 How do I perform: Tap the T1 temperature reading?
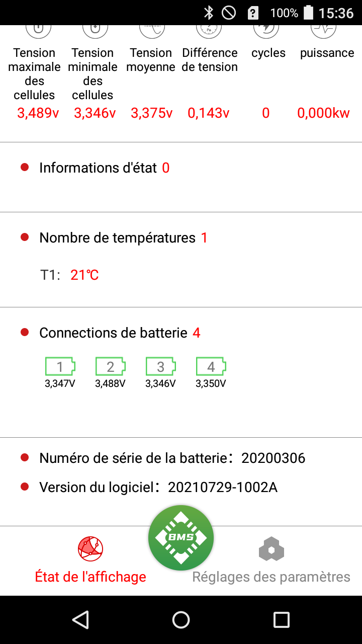[84, 275]
